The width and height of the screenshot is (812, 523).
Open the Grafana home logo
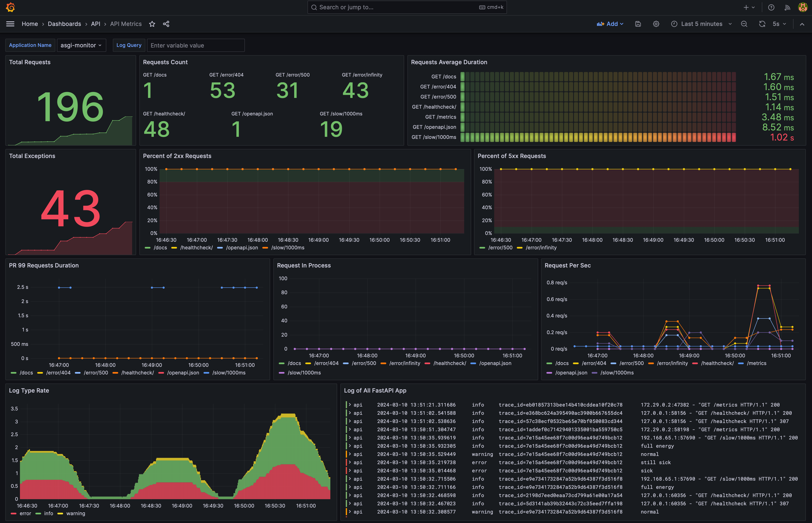10,7
